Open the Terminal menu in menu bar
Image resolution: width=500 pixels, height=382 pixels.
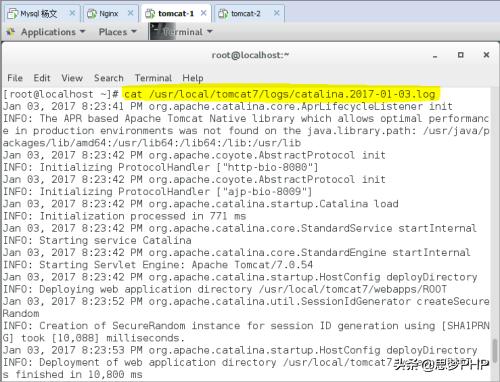(x=153, y=78)
